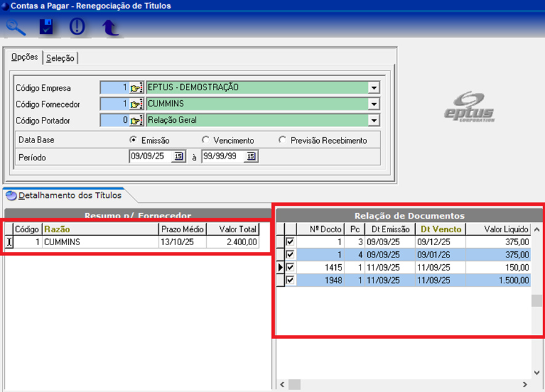Screen dimensions: 545x392
Task: Click the magnifying glass search icon
Action: coord(16,27)
